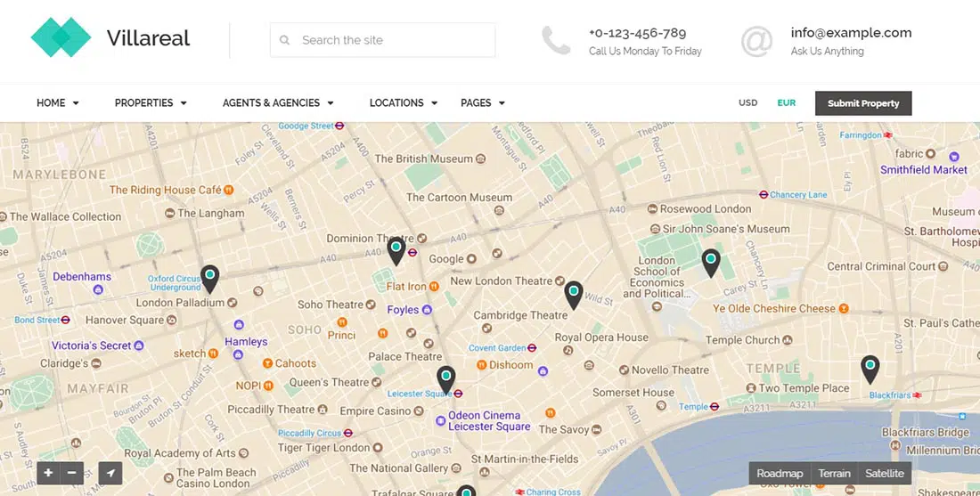Select the map pin at Leicester Square
The image size is (980, 496).
[445, 379]
